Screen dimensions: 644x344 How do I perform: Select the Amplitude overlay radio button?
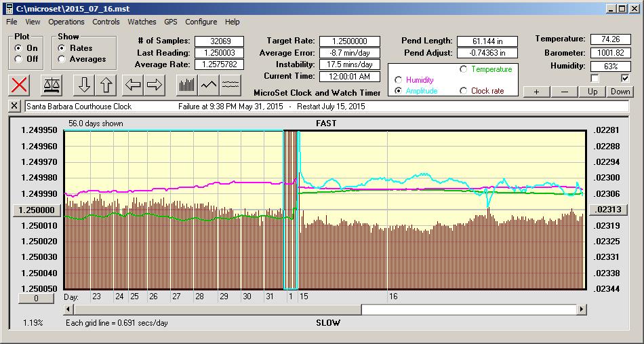point(398,91)
